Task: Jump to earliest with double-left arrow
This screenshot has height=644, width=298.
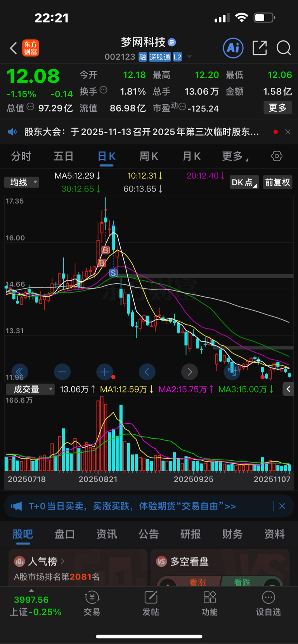Action: click(20, 372)
